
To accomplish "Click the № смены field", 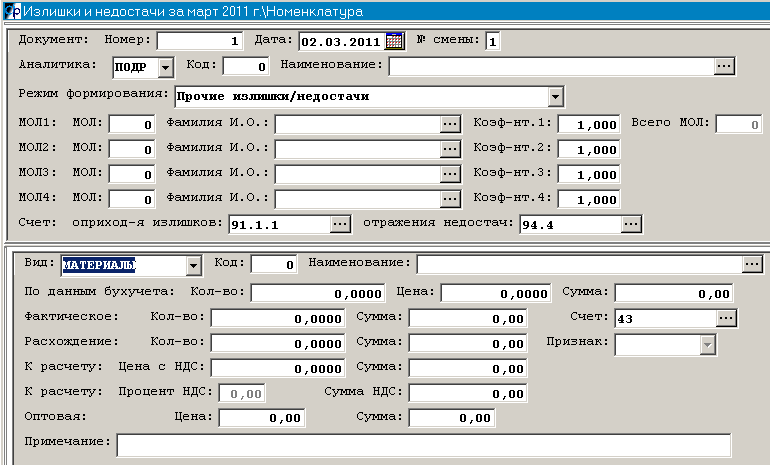I will (x=494, y=41).
